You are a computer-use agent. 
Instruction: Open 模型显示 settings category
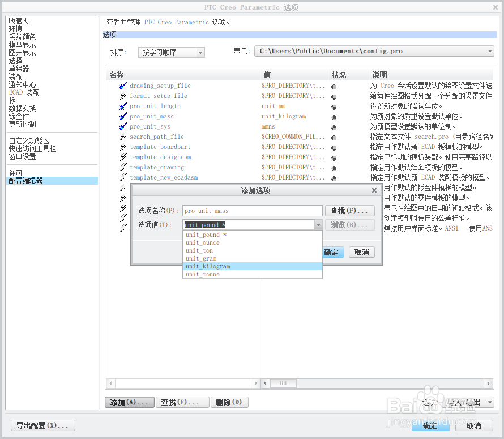click(x=22, y=45)
